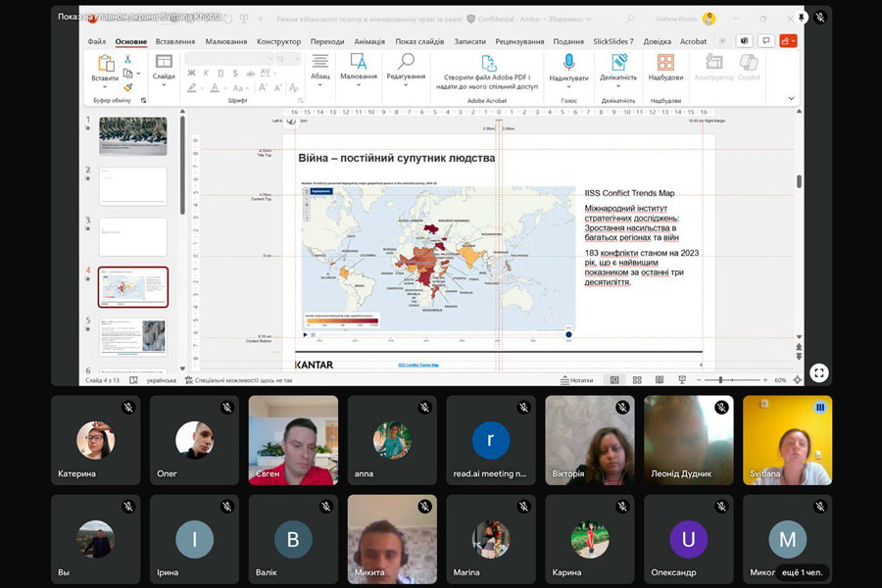Open the Notes (Нотатки) pane
This screenshot has height=588, width=882.
click(x=577, y=379)
